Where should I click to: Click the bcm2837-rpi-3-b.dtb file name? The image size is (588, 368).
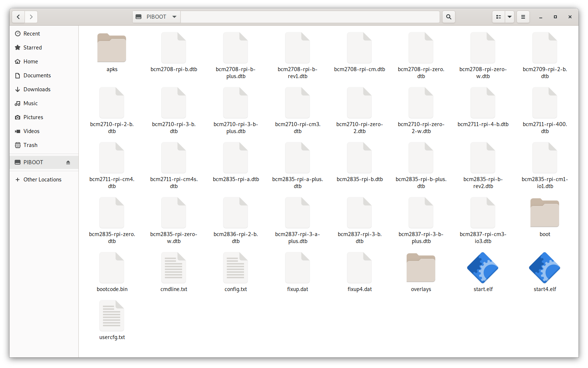pyautogui.click(x=359, y=238)
